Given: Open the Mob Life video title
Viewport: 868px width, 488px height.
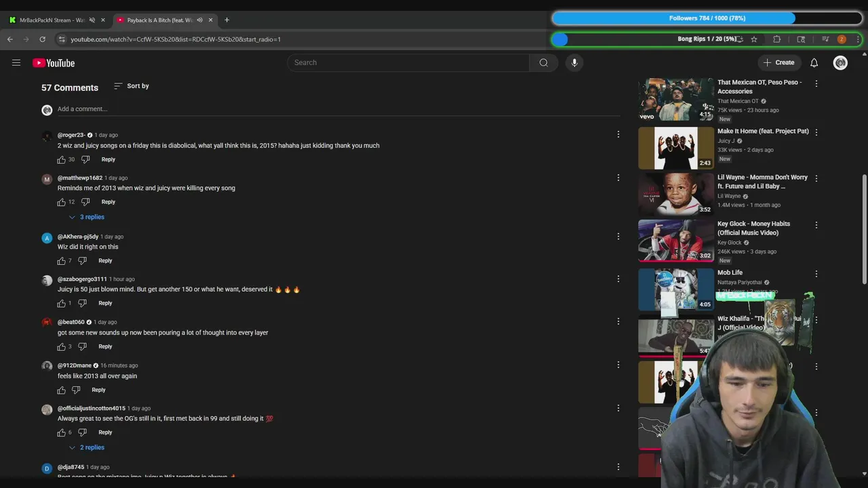Looking at the screenshot, I should (x=730, y=272).
